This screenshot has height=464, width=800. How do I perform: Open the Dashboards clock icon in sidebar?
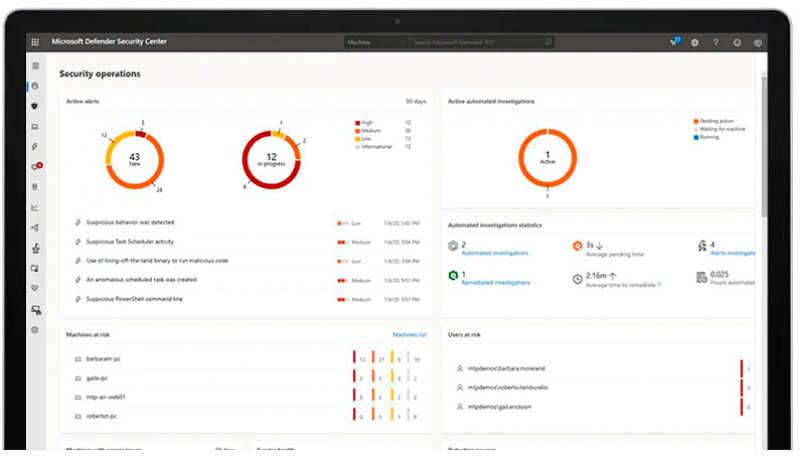pos(35,86)
